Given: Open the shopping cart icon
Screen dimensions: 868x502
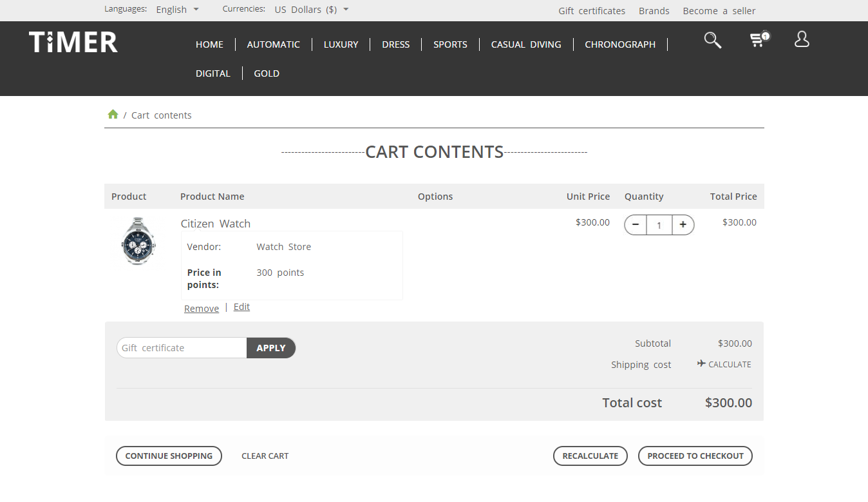Looking at the screenshot, I should pos(759,40).
